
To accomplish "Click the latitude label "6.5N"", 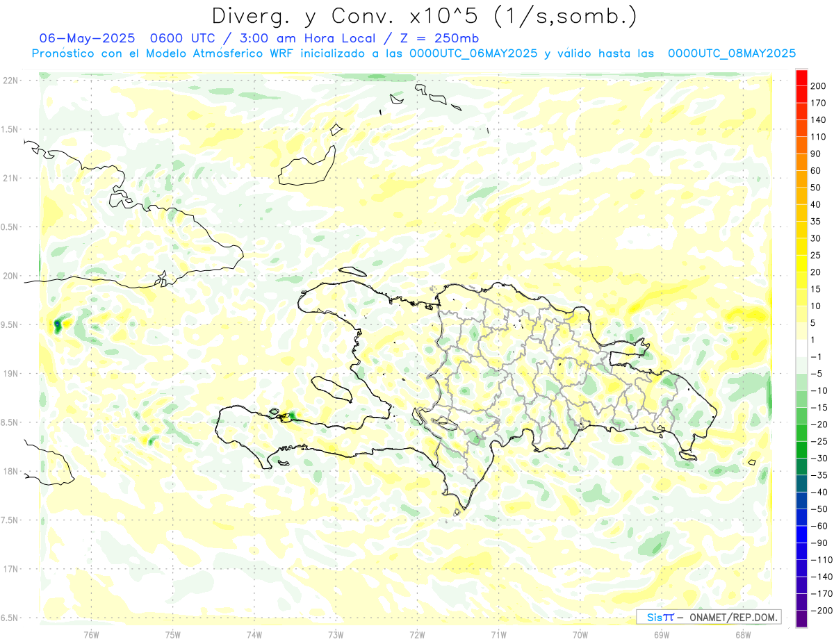I will point(10,618).
